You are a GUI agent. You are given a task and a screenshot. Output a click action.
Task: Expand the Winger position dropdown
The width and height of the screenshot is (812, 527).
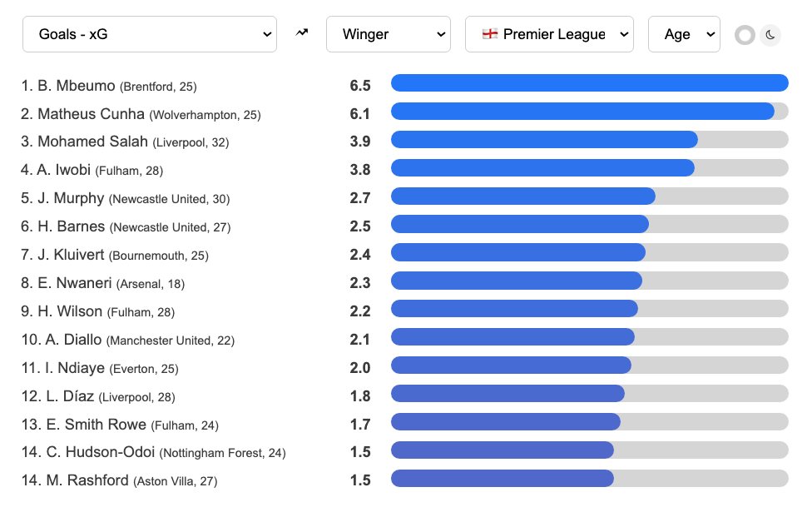point(389,34)
